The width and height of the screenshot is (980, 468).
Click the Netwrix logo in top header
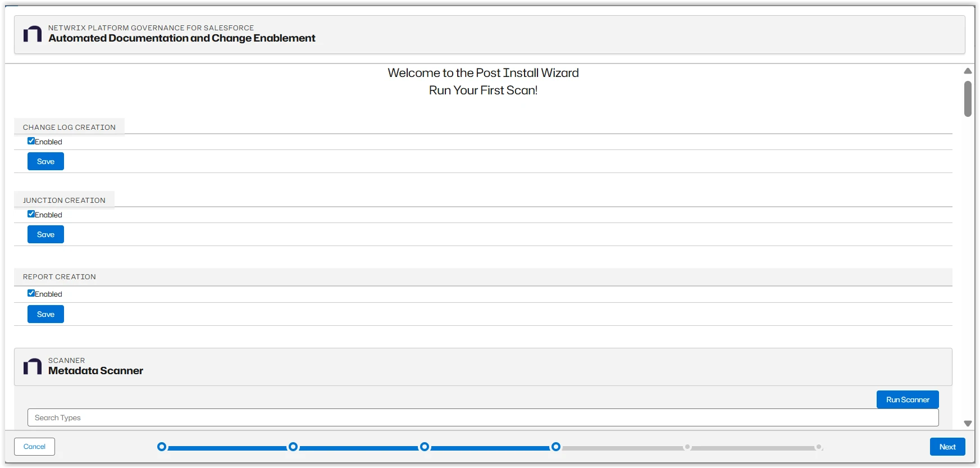[x=33, y=34]
